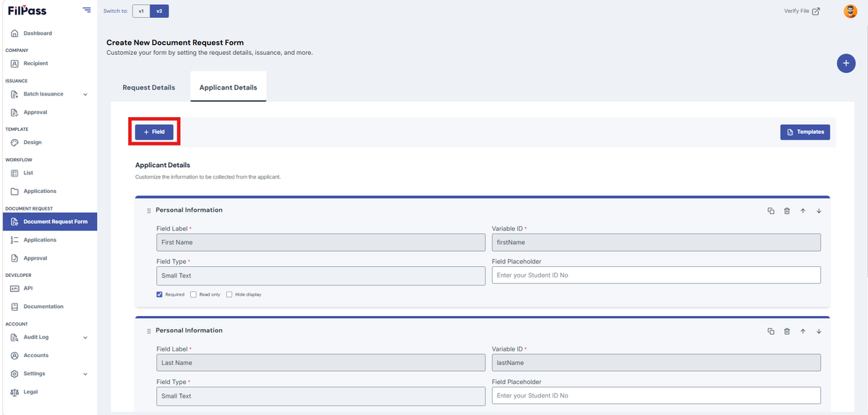Click the Documentation icon
868x415 pixels.
(x=14, y=307)
